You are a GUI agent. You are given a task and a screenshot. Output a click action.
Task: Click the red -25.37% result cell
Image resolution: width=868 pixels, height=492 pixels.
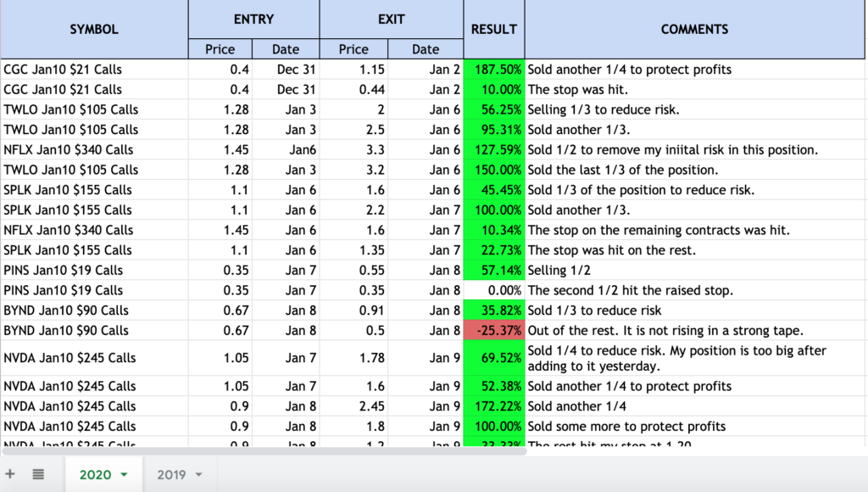coord(494,330)
